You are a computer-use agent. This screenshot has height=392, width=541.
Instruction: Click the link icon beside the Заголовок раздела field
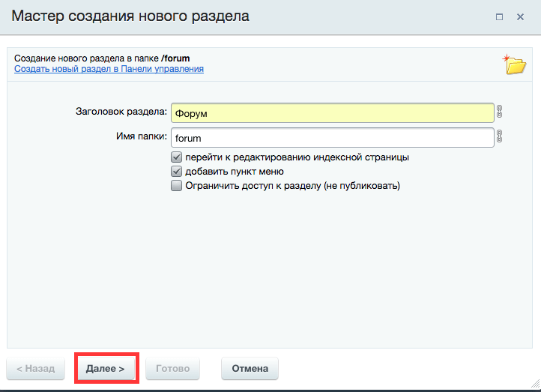pos(499,112)
